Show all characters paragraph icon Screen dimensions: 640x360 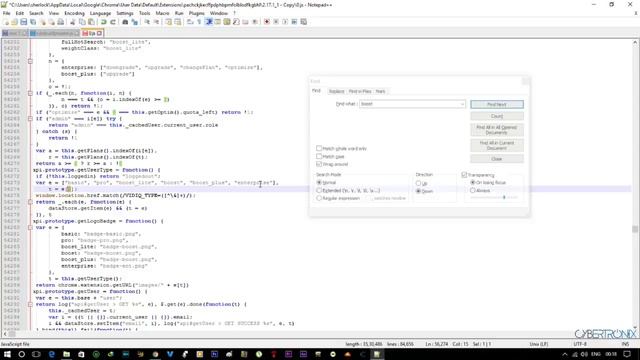(x=199, y=22)
